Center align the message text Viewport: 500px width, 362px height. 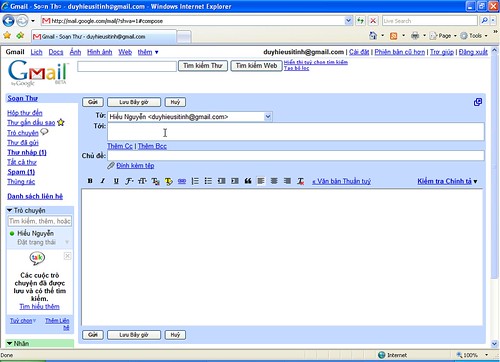[274, 181]
